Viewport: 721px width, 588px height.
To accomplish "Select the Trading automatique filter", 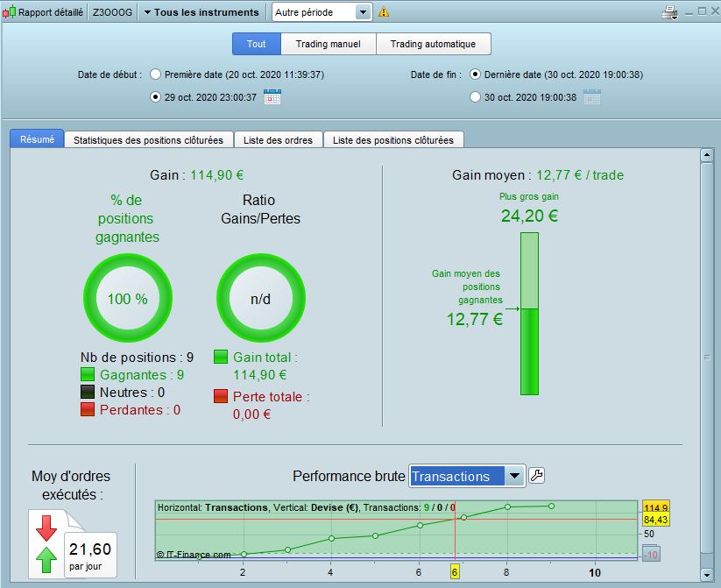I will [433, 44].
